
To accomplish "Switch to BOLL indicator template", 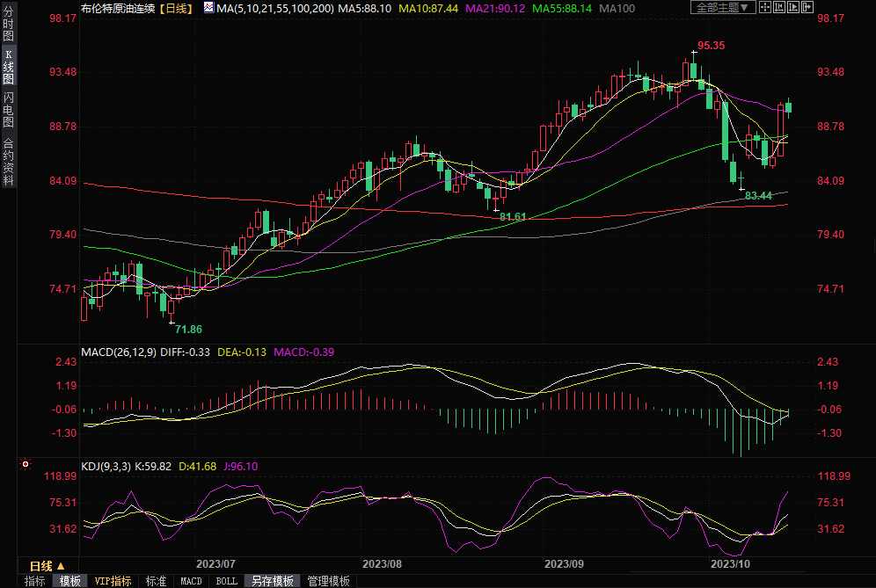I will 226,581.
